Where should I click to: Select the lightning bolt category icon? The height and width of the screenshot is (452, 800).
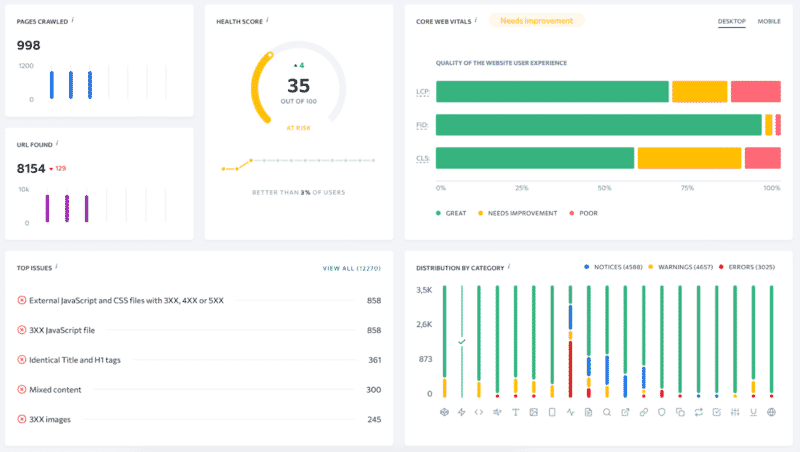(461, 412)
